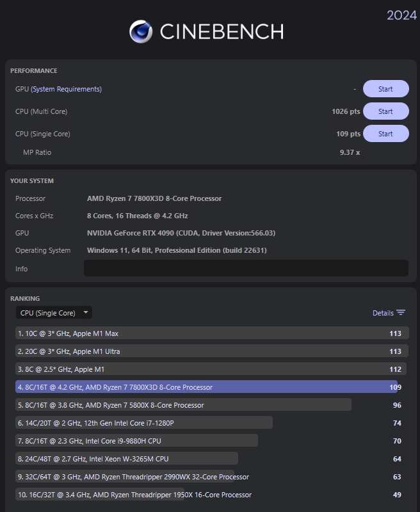The width and height of the screenshot is (420, 512).
Task: Click the CINEBENCH title text
Action: [x=222, y=31]
